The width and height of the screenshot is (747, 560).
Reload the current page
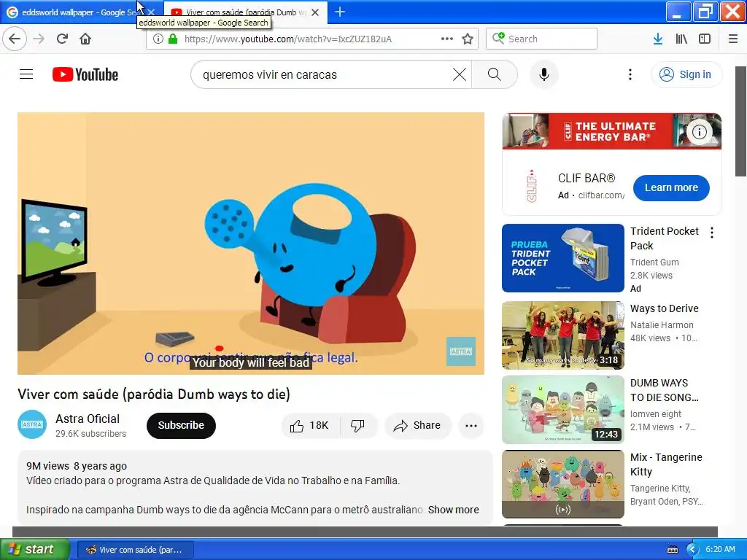[x=62, y=39]
